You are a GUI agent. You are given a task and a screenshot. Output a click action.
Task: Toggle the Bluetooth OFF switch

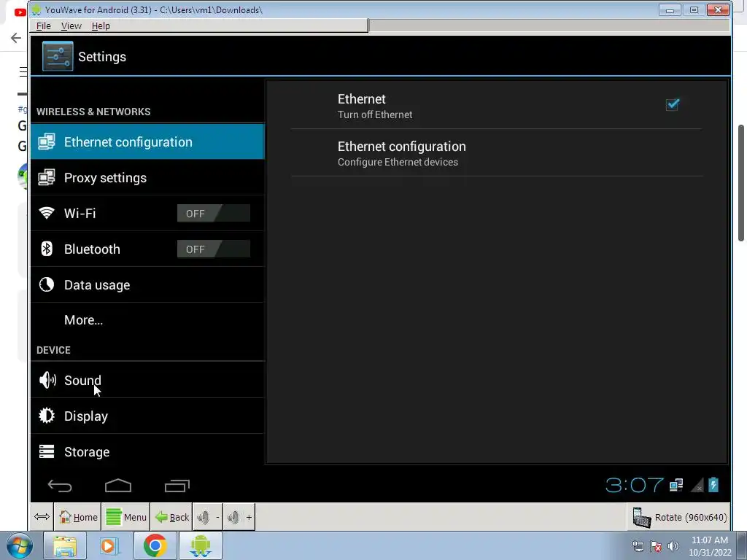click(214, 249)
